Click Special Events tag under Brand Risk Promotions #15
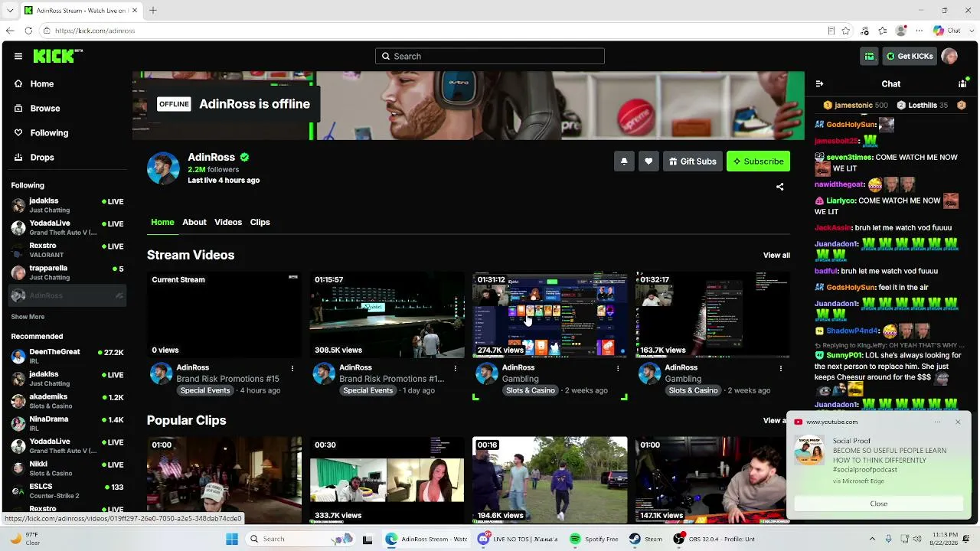 point(205,390)
